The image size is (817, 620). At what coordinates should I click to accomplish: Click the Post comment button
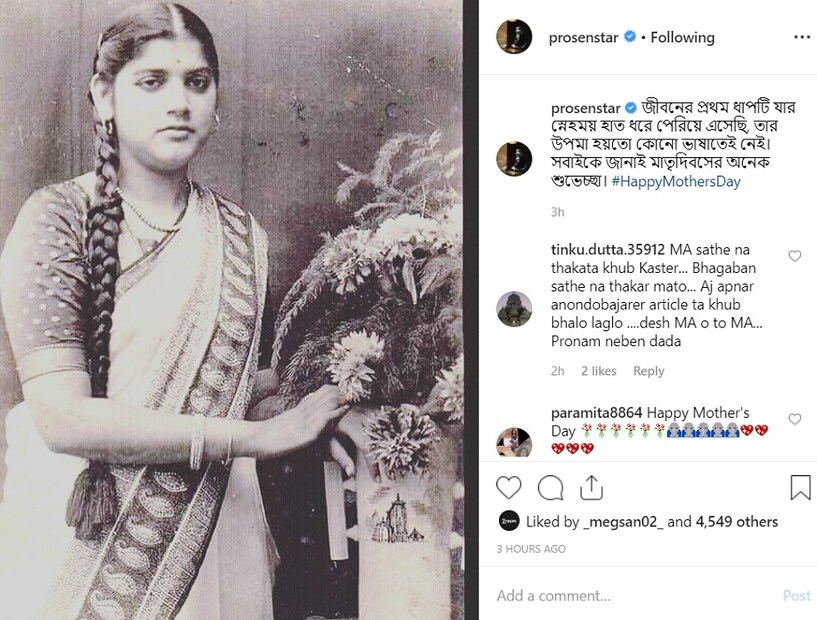(797, 596)
